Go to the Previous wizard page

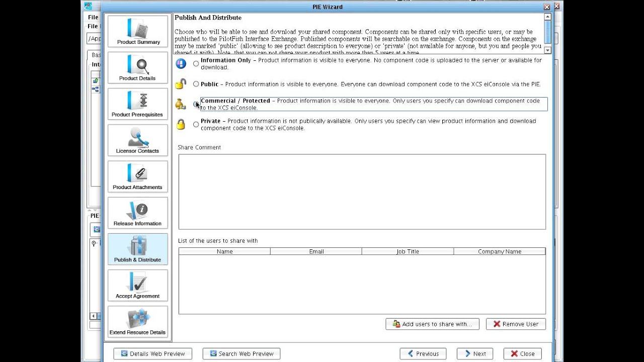(x=423, y=353)
